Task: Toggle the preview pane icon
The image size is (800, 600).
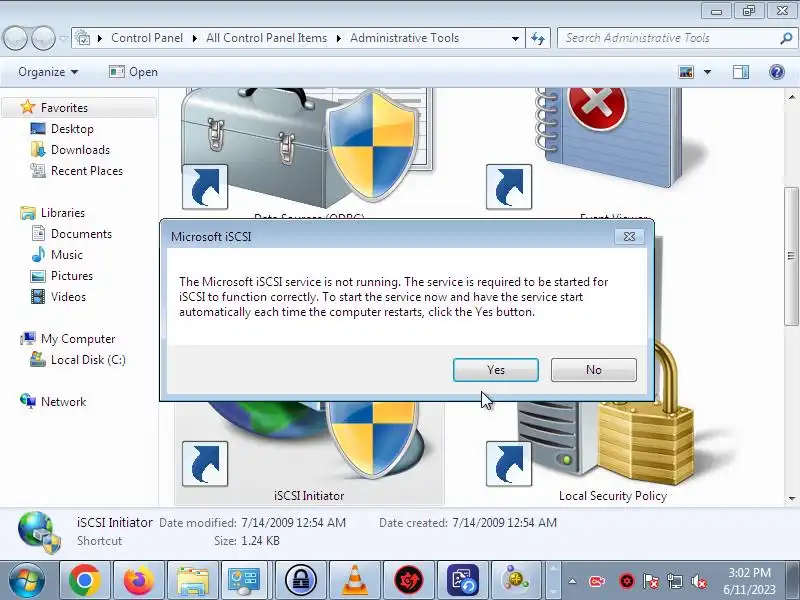Action: (x=741, y=72)
